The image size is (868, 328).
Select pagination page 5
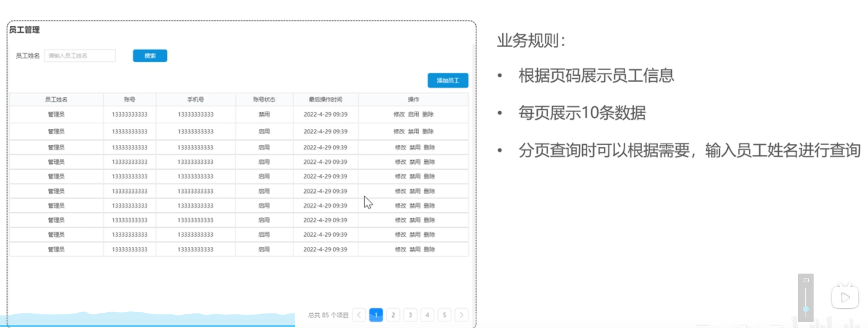tap(444, 315)
